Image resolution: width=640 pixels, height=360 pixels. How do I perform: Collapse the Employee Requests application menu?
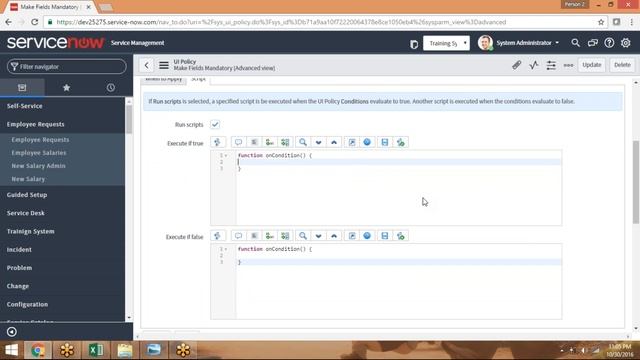36,124
